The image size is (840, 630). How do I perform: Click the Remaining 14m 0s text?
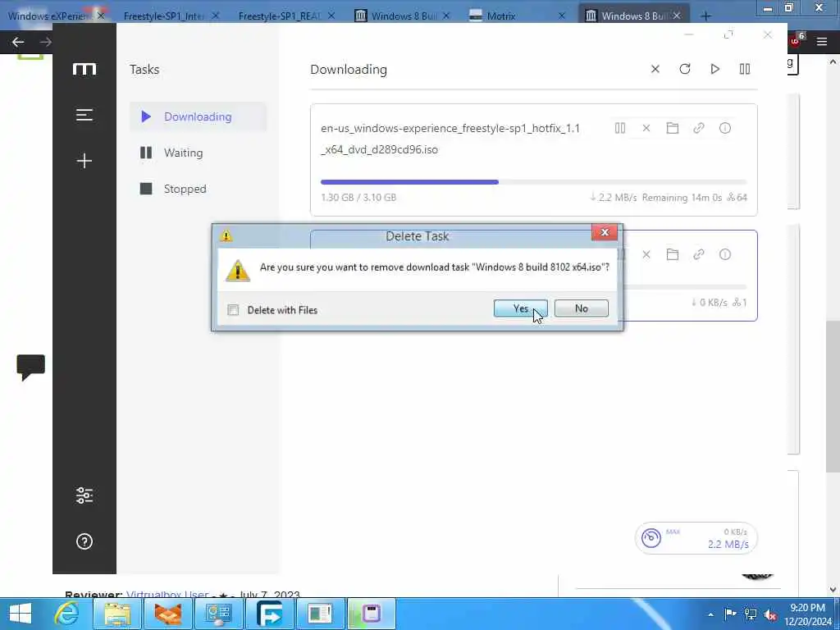point(682,198)
